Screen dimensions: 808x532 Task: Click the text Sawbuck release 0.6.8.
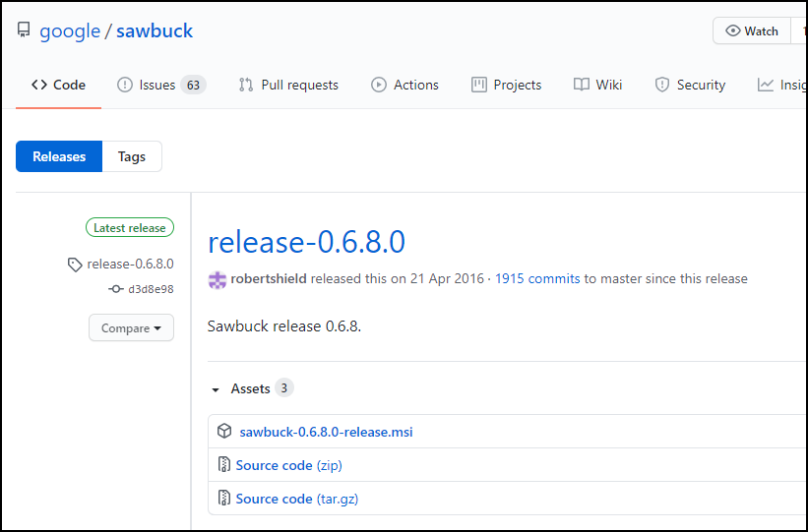pos(284,326)
